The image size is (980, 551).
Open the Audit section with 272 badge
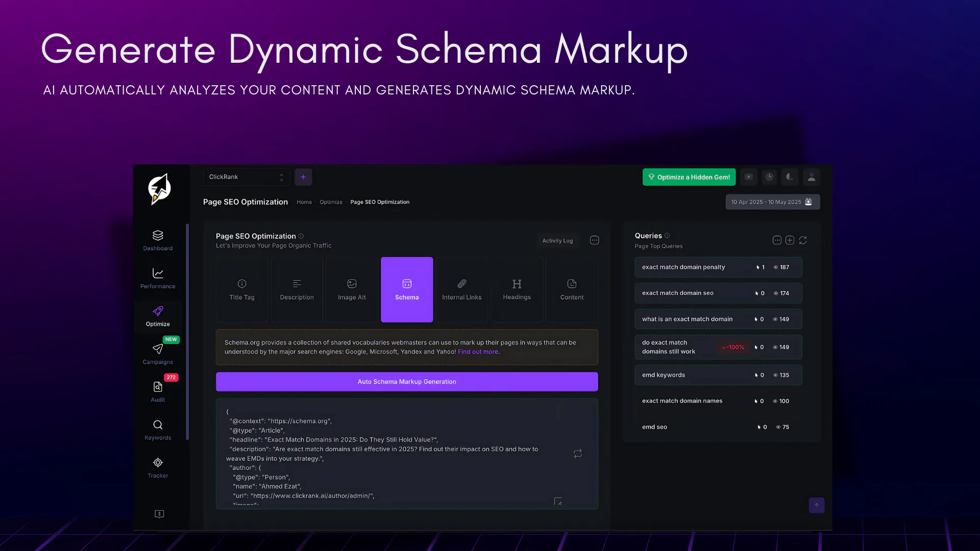158,392
